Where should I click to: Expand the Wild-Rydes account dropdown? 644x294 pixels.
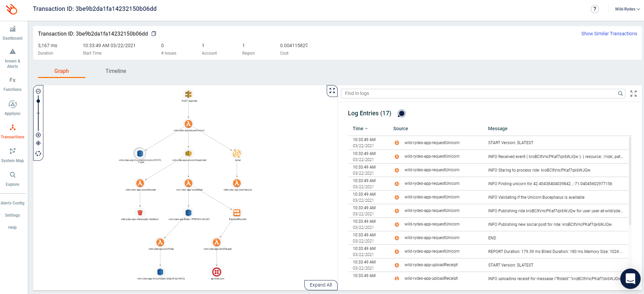click(x=627, y=9)
